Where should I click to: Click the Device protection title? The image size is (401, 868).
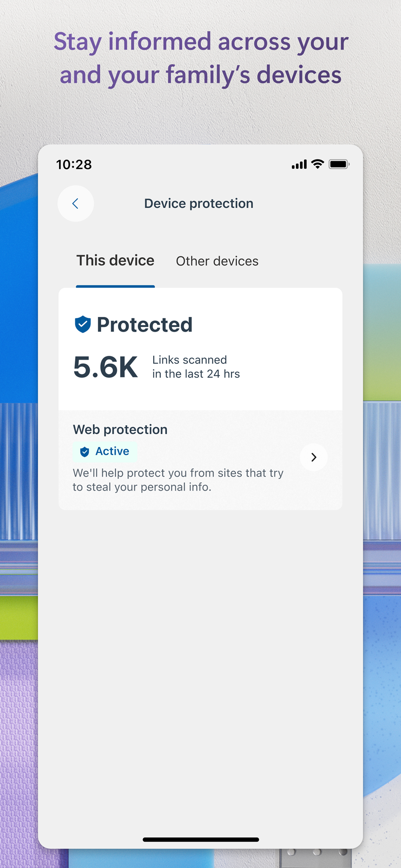coord(198,203)
